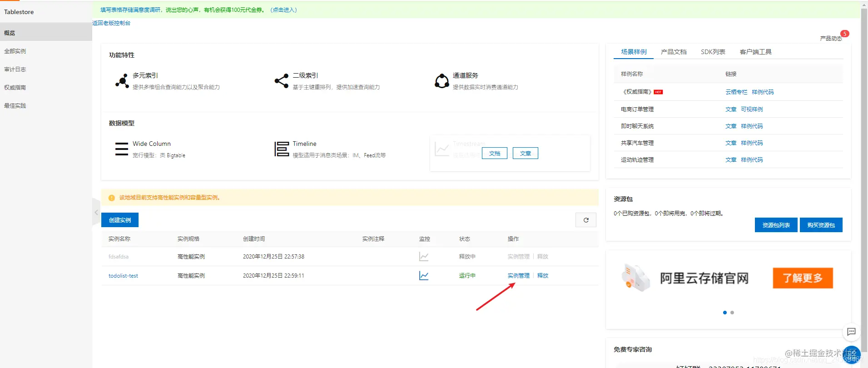Viewport: 868px width, 368px height.
Task: Click the Timeline model icon
Action: 282,149
